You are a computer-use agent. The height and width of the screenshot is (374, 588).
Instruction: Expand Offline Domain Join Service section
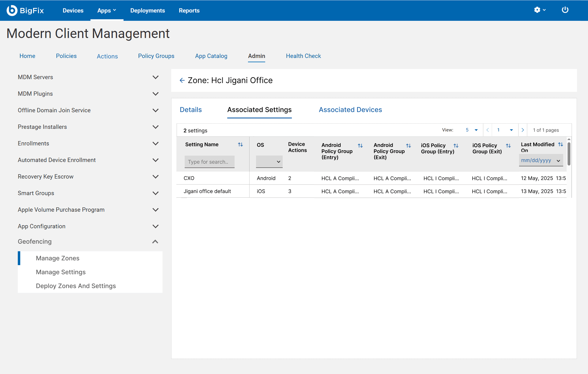pos(156,110)
